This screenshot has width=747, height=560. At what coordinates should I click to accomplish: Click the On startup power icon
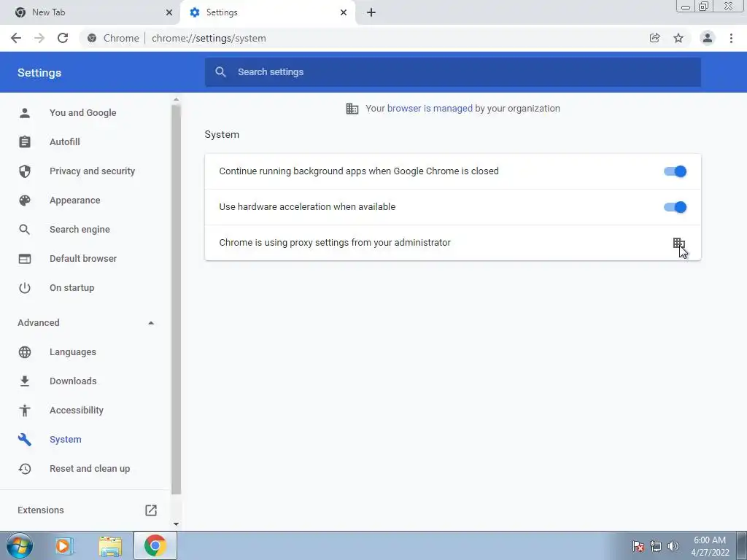25,288
